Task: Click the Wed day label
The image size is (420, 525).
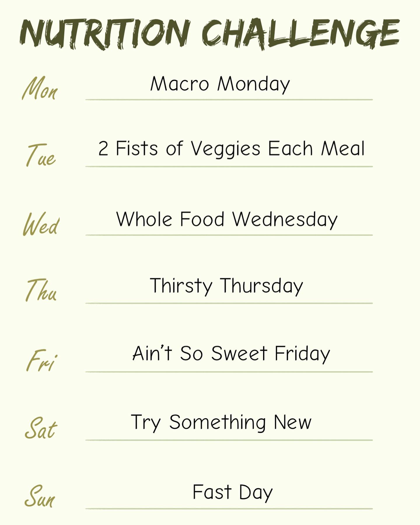Action: pos(41,224)
